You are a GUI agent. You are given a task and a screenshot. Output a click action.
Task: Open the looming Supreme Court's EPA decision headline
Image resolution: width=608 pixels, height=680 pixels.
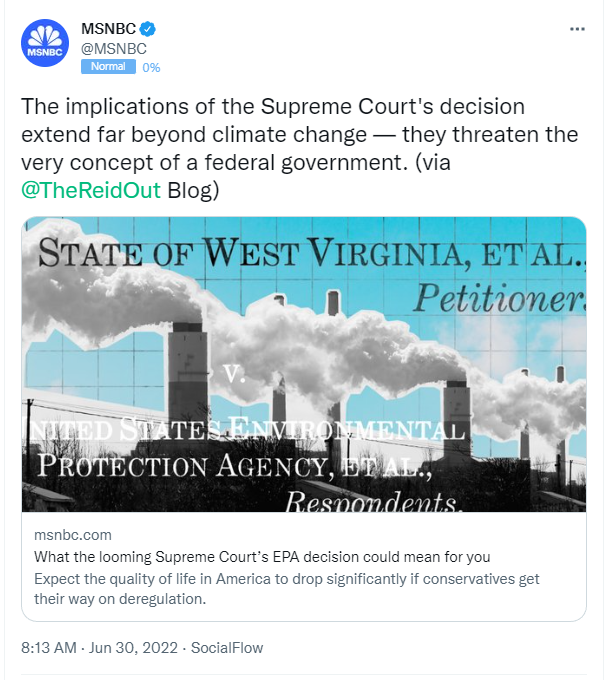pos(262,557)
